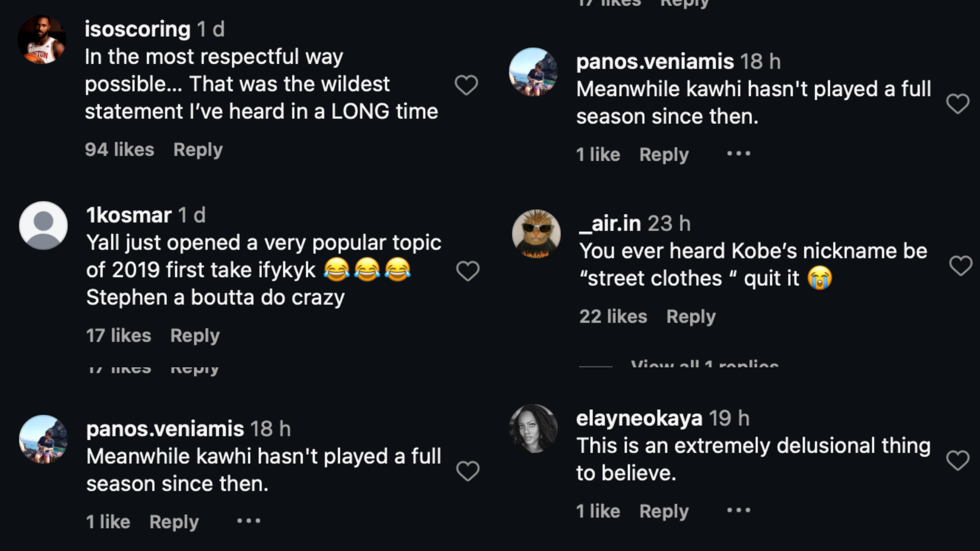
Task: Open more options on right panos.veniamis comment
Action: [x=739, y=154]
